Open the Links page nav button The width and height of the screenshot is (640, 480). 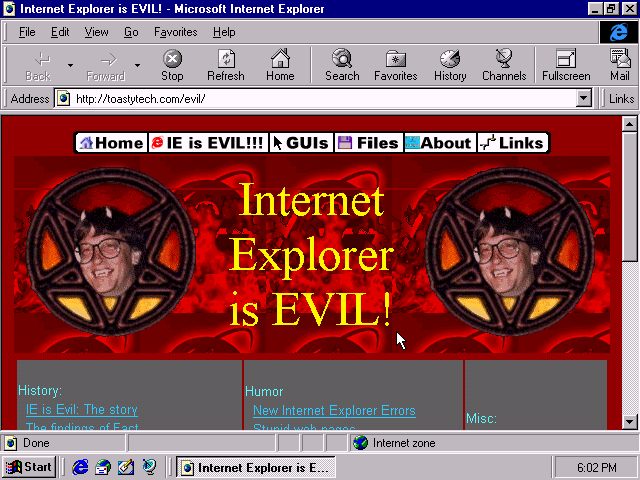pos(512,143)
